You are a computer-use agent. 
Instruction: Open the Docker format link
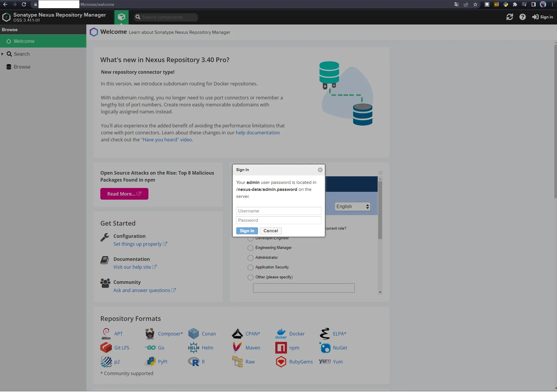(297, 334)
